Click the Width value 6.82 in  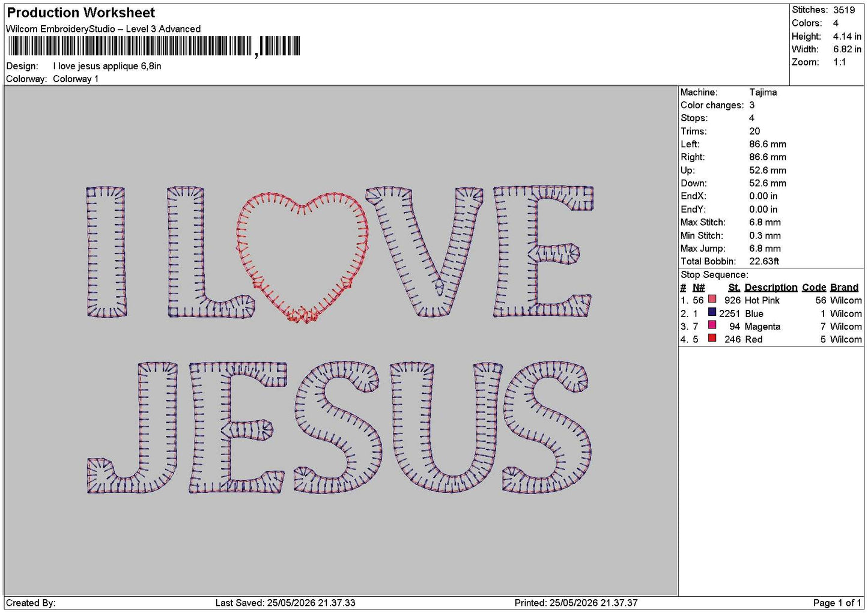click(x=847, y=49)
